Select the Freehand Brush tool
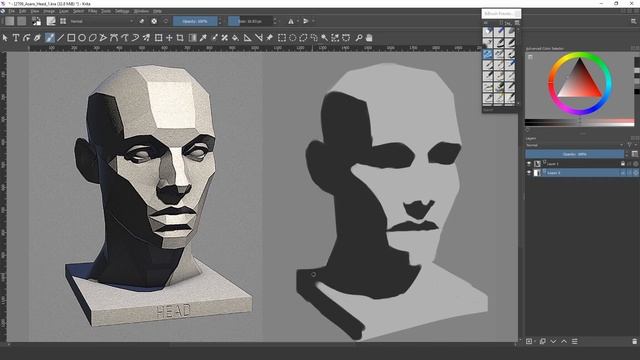The width and height of the screenshot is (640, 360). click(49, 38)
